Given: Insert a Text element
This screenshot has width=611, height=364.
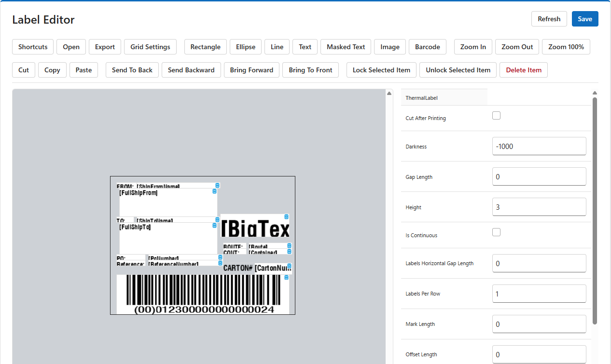Looking at the screenshot, I should click(x=305, y=47).
